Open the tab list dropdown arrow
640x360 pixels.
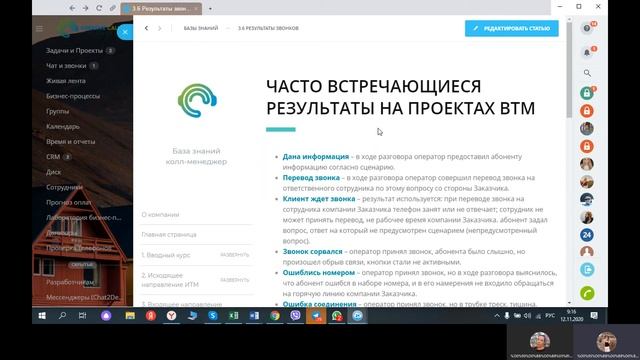pyautogui.click(x=210, y=8)
